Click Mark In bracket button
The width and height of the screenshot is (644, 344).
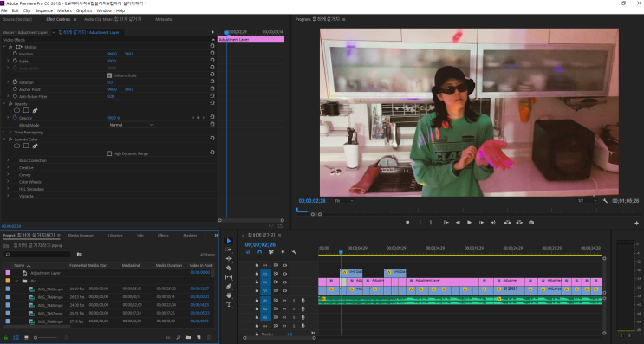(420, 223)
